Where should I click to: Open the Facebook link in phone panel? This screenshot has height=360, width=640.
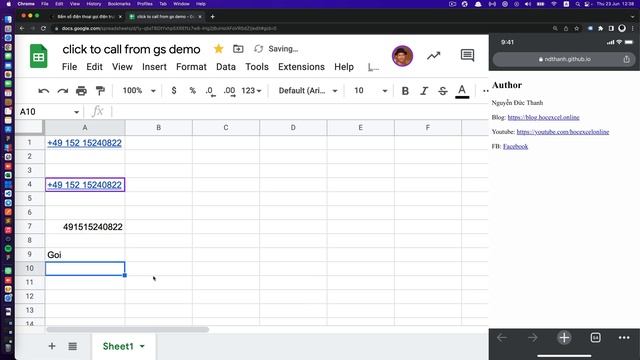point(515,147)
